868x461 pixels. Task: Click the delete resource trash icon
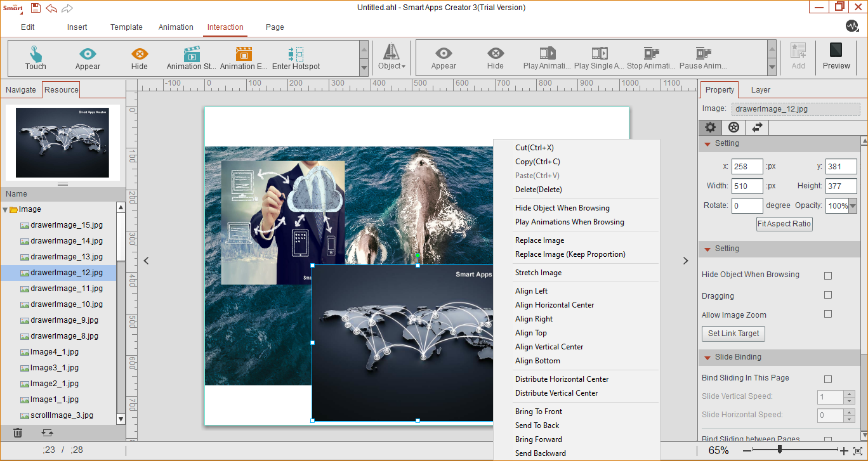pos(17,432)
